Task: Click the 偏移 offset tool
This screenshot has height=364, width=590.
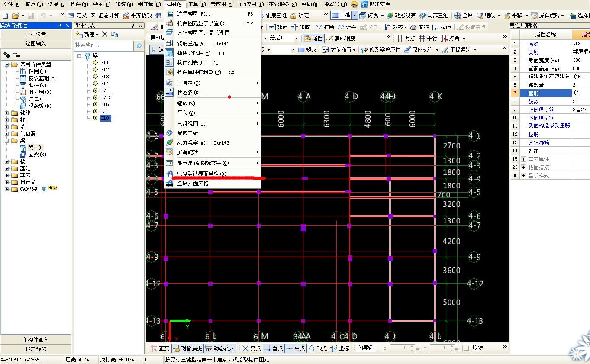Action: click(x=419, y=27)
